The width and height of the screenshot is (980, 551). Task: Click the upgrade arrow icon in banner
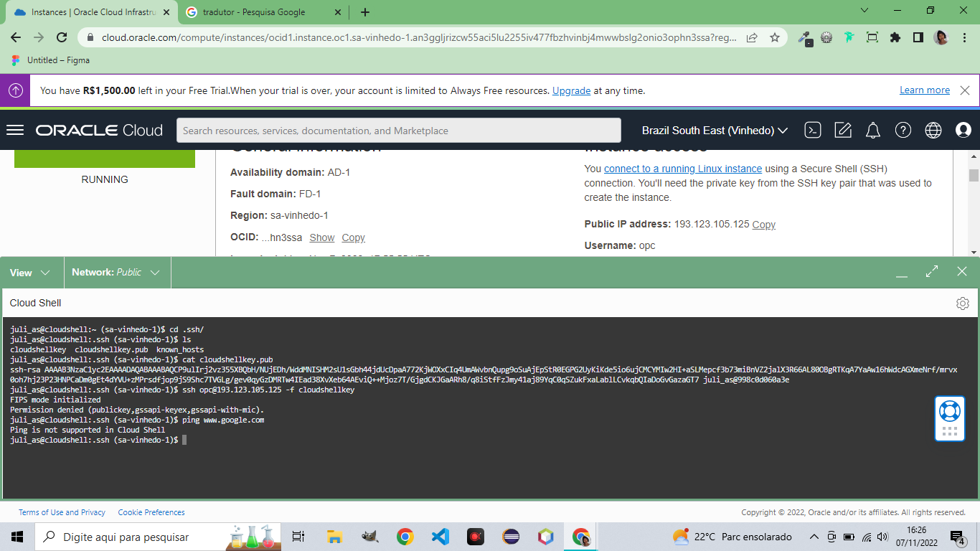15,90
